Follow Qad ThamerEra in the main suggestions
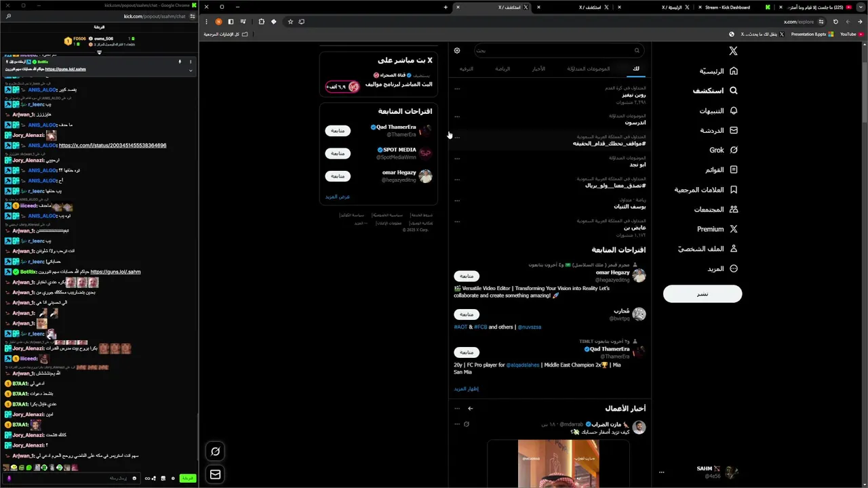Image resolution: width=868 pixels, height=488 pixels. [467, 352]
